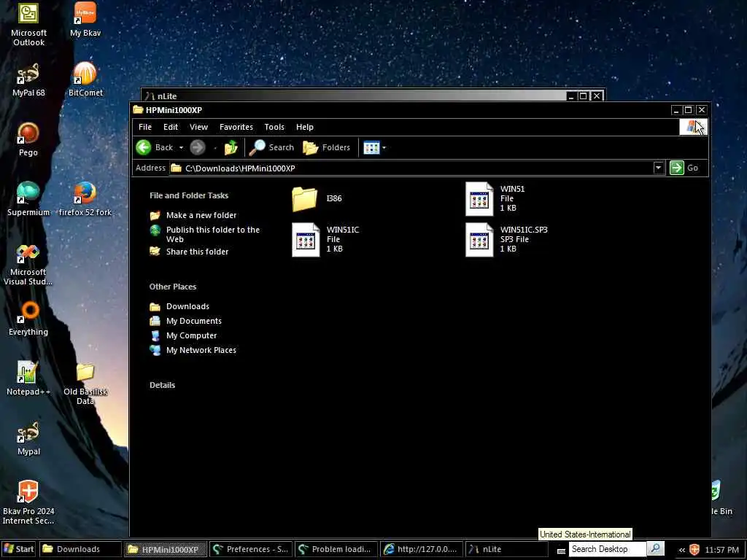
Task: Toggle the Folders pane button
Action: pyautogui.click(x=327, y=147)
